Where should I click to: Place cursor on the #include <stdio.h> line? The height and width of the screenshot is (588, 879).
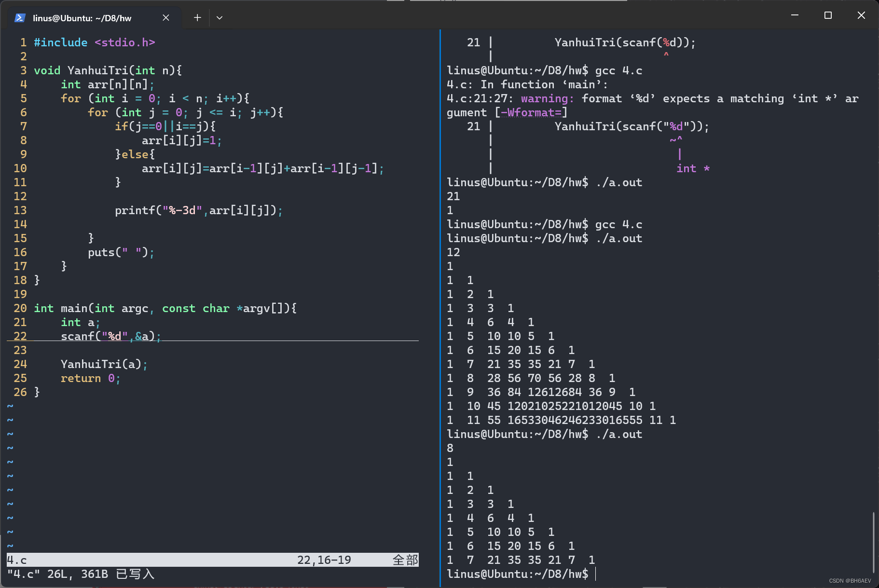point(95,42)
